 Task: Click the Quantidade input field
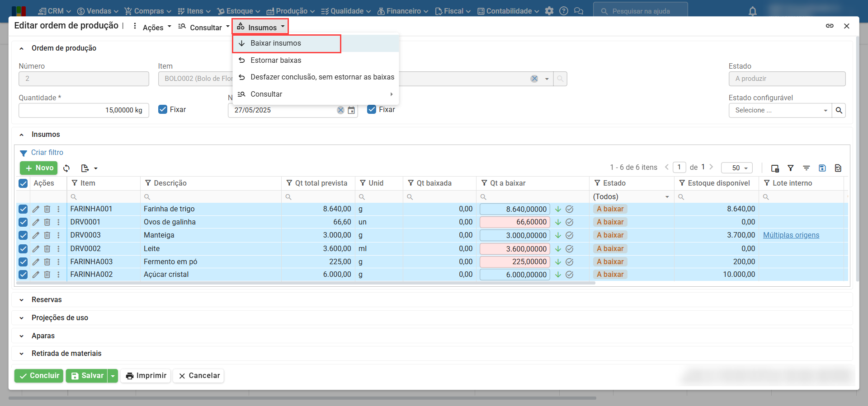click(84, 110)
